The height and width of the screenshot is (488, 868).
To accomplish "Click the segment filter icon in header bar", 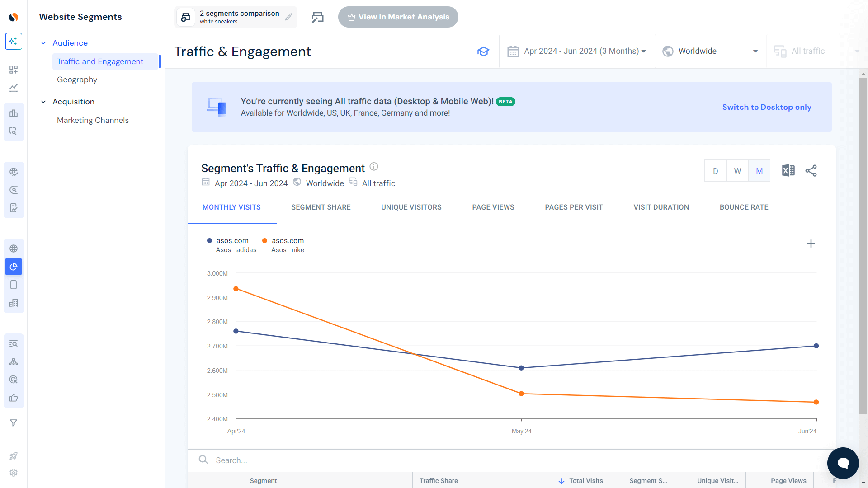I will [x=317, y=17].
